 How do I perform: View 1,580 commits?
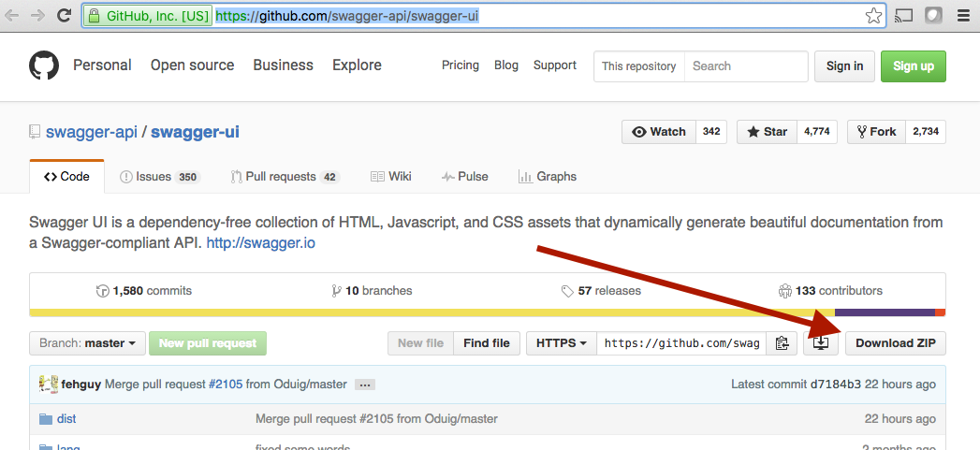point(144,291)
